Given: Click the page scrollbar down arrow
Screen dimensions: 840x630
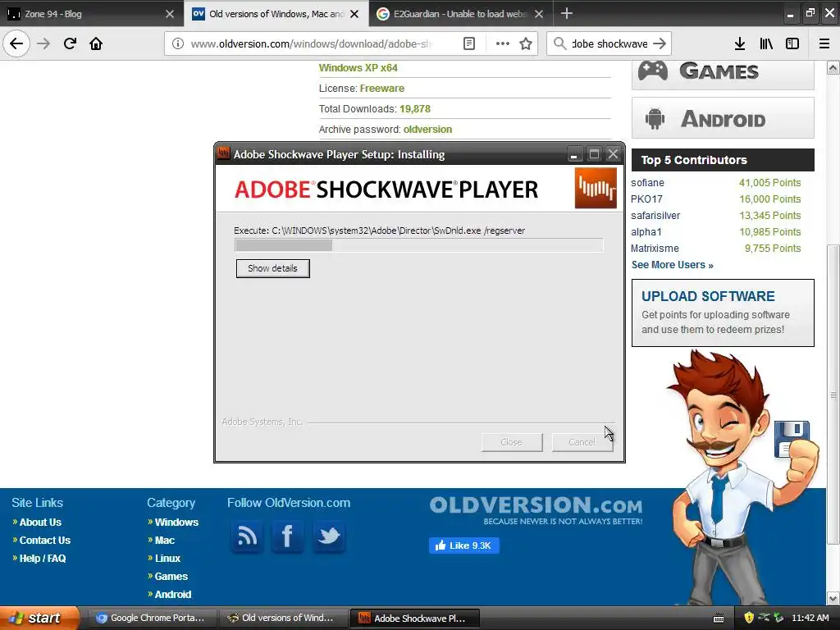Looking at the screenshot, I should point(833,598).
